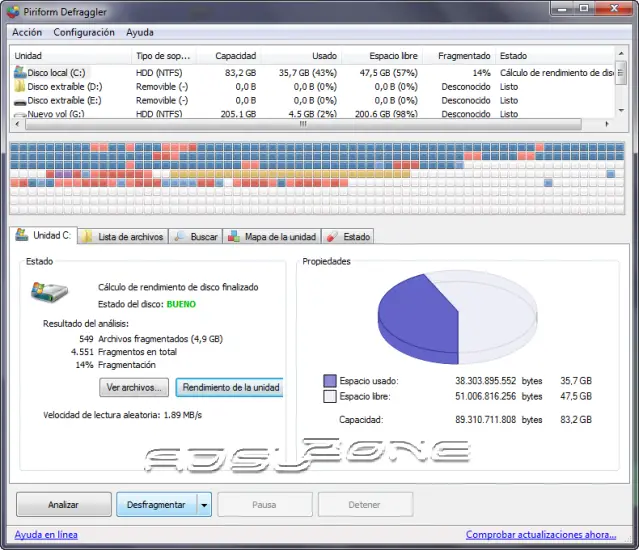This screenshot has height=550, width=639.
Task: Select the Disco local (C:) drive icon
Action: pos(20,72)
